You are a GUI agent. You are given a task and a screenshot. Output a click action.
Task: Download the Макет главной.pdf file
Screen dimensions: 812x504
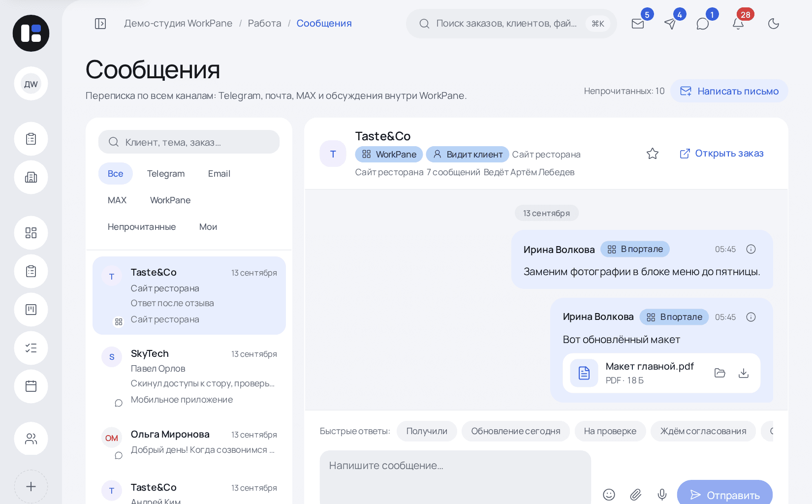[744, 373]
